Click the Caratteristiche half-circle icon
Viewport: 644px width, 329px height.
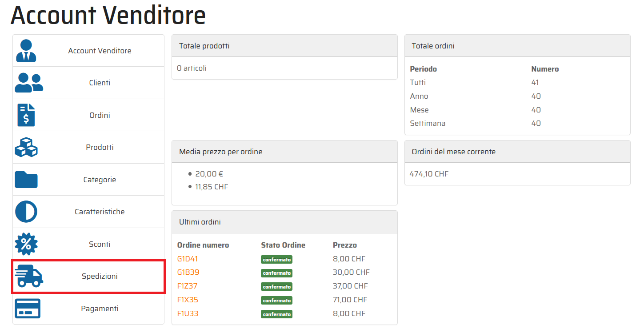pos(26,212)
